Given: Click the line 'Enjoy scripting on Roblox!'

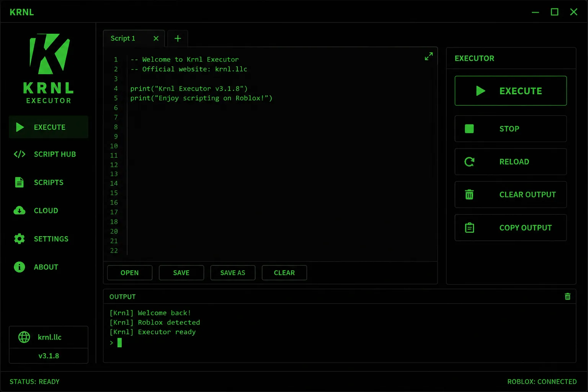Looking at the screenshot, I should (x=201, y=98).
